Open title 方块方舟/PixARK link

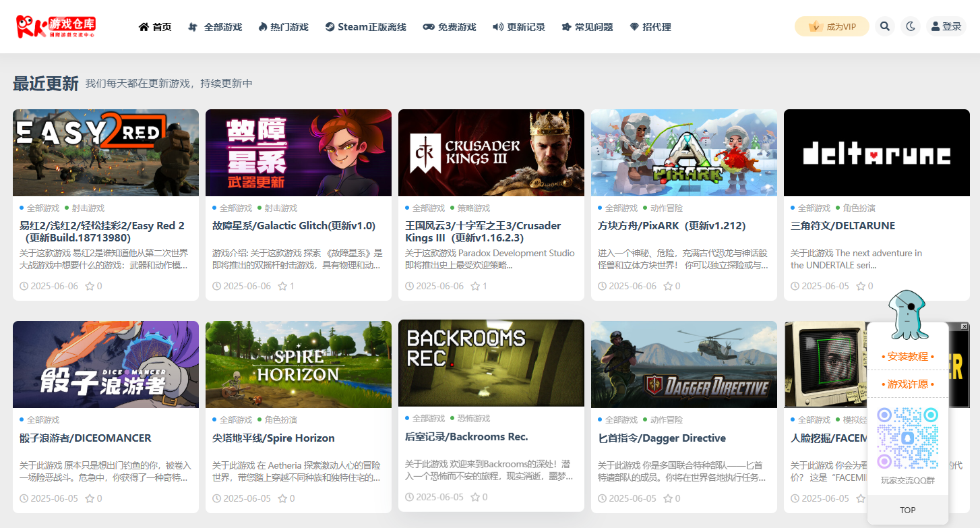click(x=672, y=225)
